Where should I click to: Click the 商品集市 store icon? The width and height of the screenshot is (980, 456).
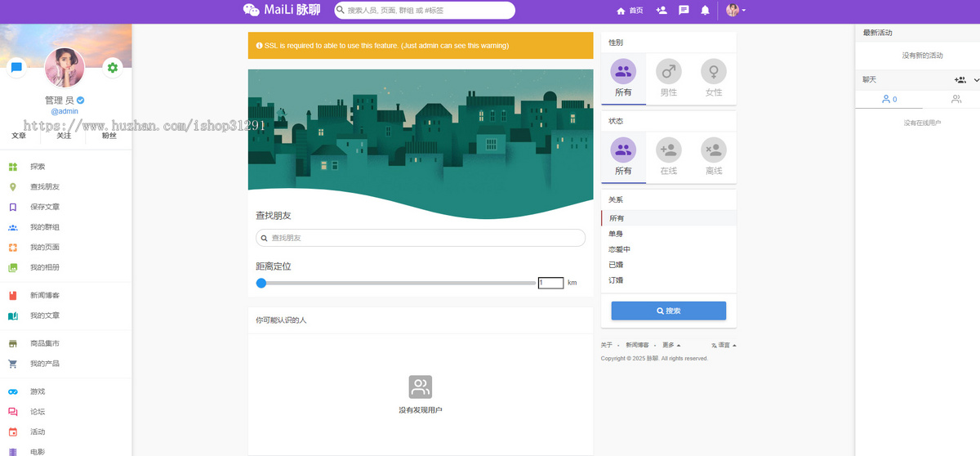click(x=13, y=344)
